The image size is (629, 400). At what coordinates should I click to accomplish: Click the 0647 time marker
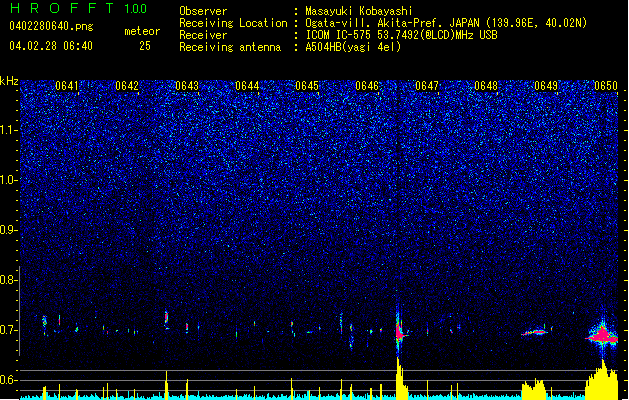427,86
